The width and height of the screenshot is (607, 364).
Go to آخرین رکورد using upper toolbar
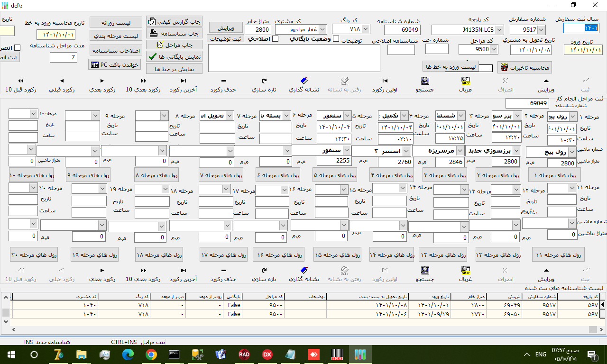pos(183,81)
